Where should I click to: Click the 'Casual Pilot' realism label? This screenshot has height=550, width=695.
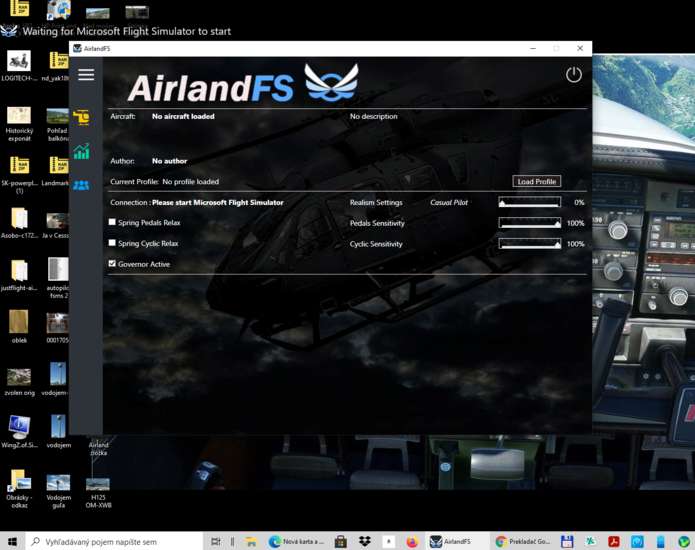point(449,203)
